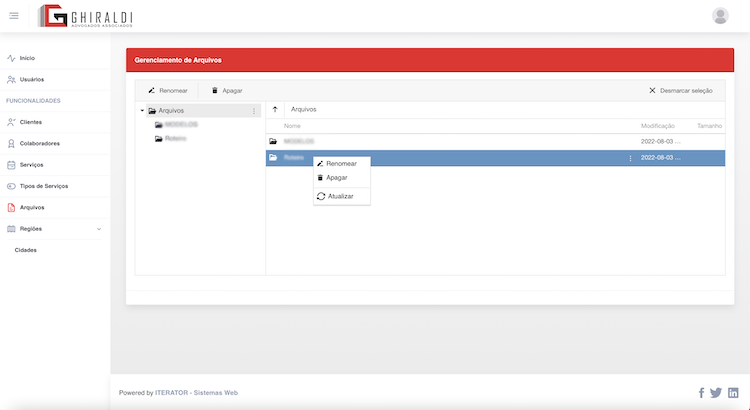Open the three-dot menu on Arquivos tree node
The width and height of the screenshot is (750, 410).
point(254,111)
